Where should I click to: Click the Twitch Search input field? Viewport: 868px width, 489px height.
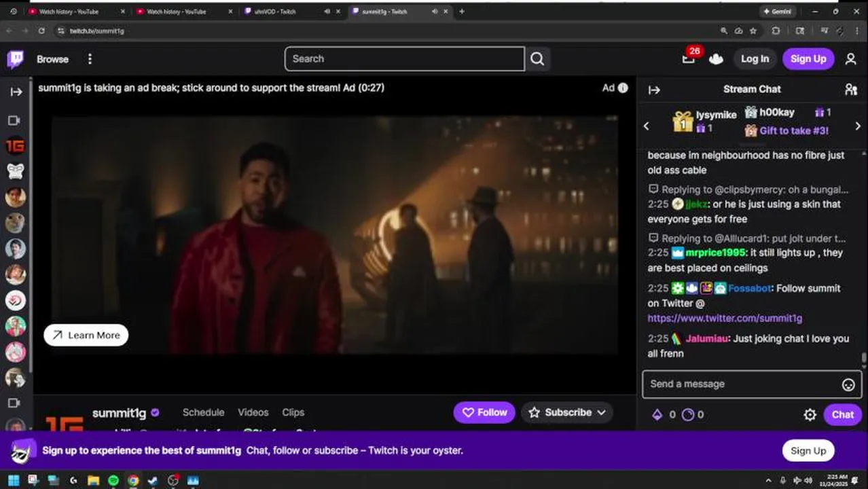405,59
